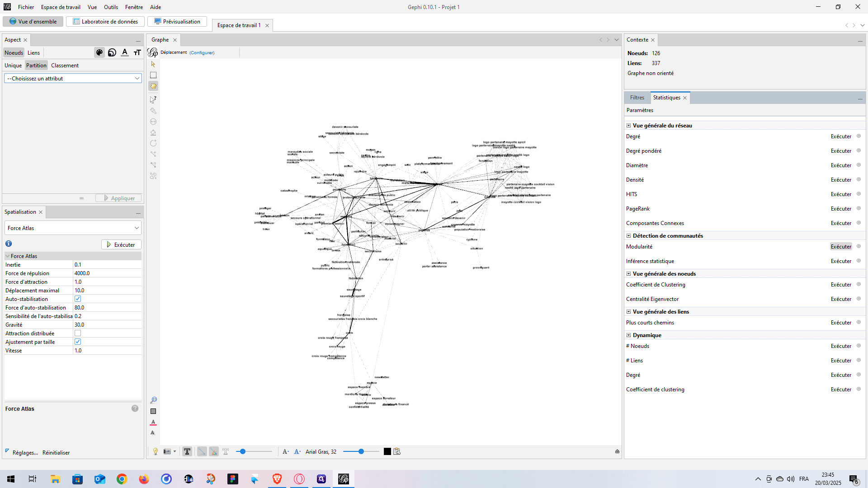Viewport: 868px width, 488px height.
Task: Run Modularité with Exécuter
Action: (841, 246)
